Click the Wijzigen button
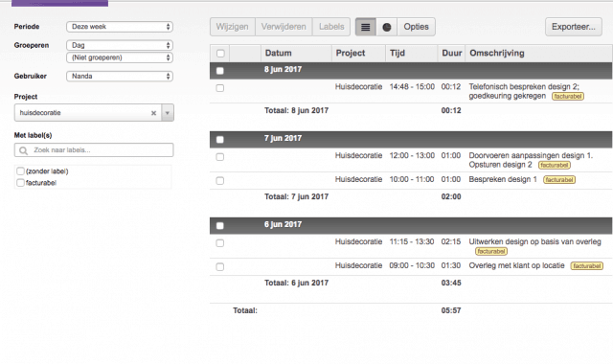 232,27
